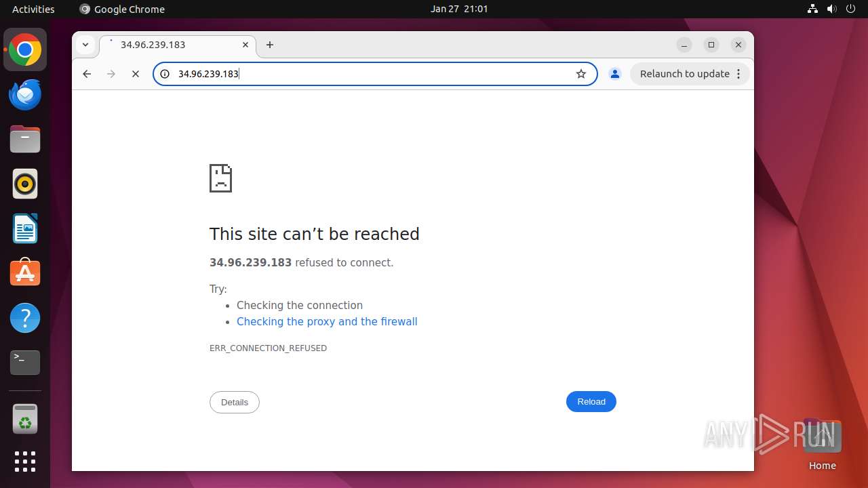The height and width of the screenshot is (488, 868).
Task: Open the Chrome profile avatar
Action: pos(615,74)
